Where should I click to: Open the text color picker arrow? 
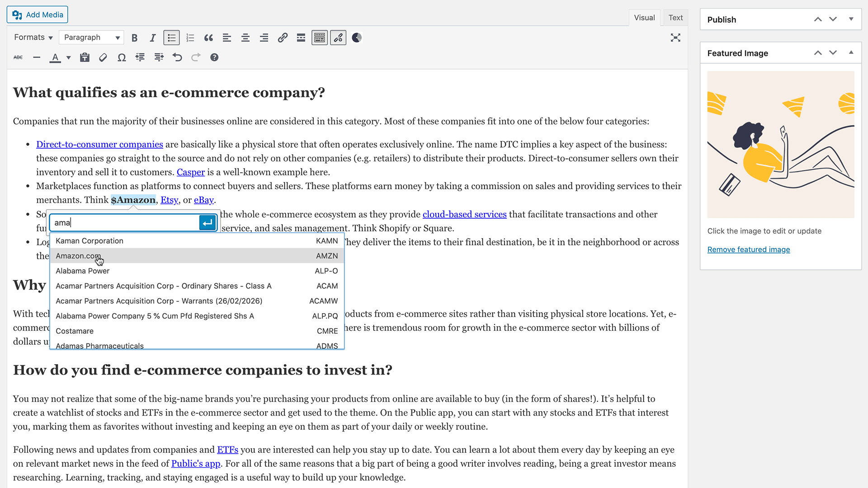coord(69,57)
